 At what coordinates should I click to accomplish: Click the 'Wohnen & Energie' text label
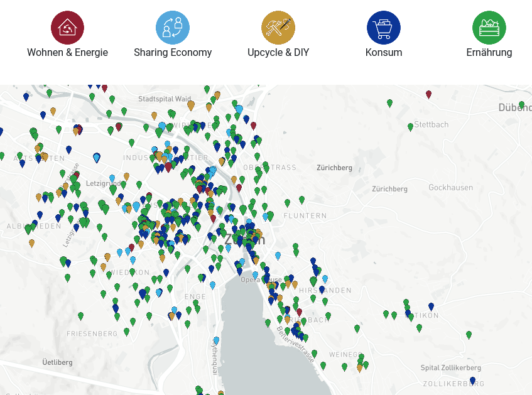point(67,53)
